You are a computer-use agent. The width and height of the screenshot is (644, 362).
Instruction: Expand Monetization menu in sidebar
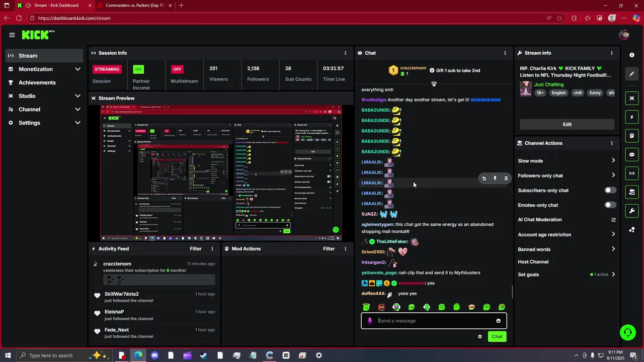[x=77, y=69]
